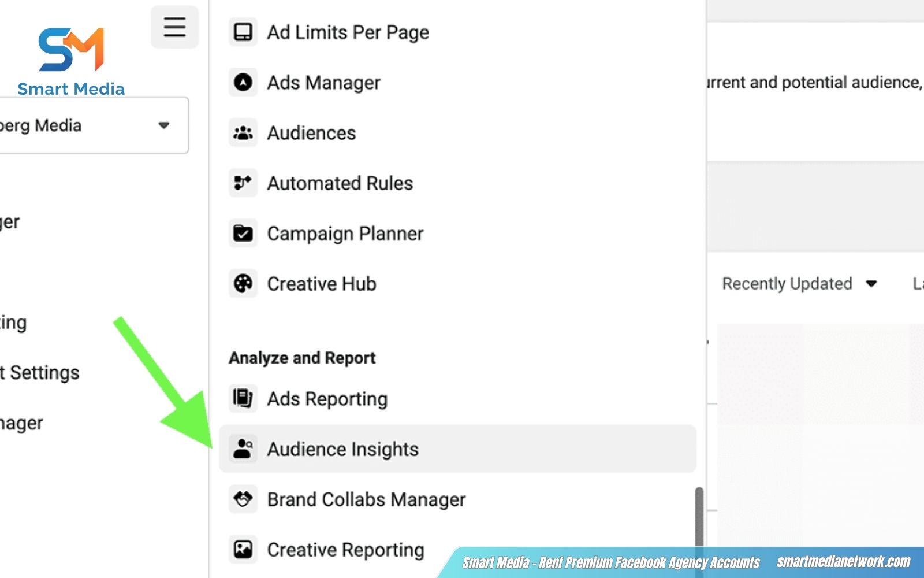Collapse the navigation menu with the hamburger button
Image resolution: width=924 pixels, height=578 pixels.
tap(174, 27)
